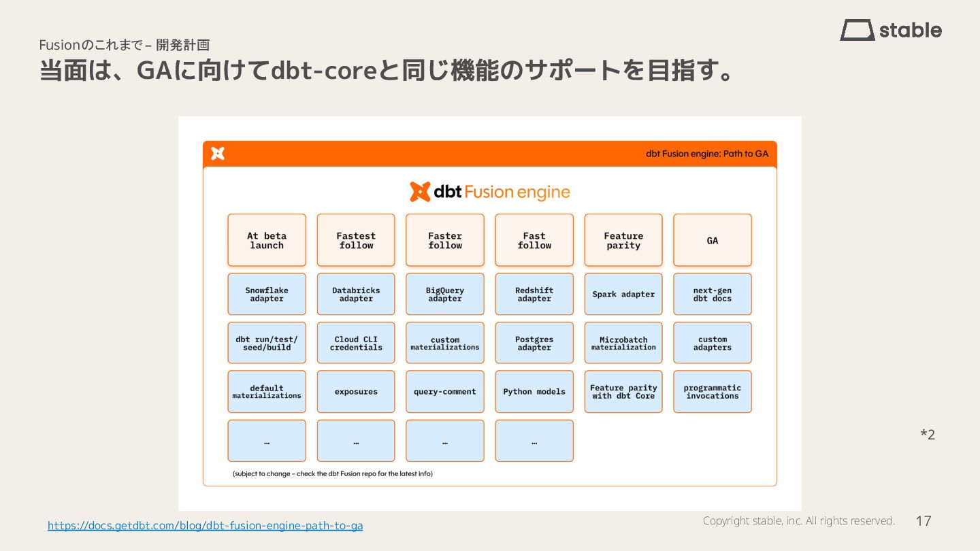Viewport: 980px width, 551px height.
Task: Click the slide title about dbt-core support
Action: 387,71
